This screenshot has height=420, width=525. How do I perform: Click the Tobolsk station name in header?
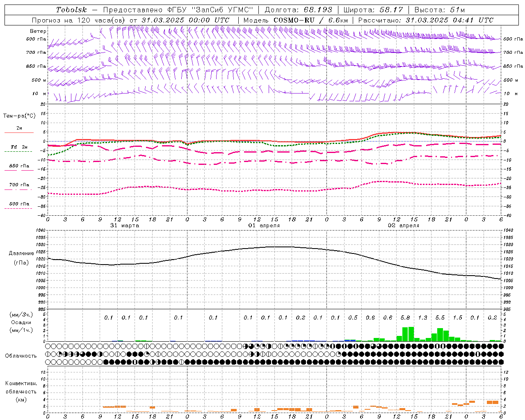pyautogui.click(x=71, y=10)
